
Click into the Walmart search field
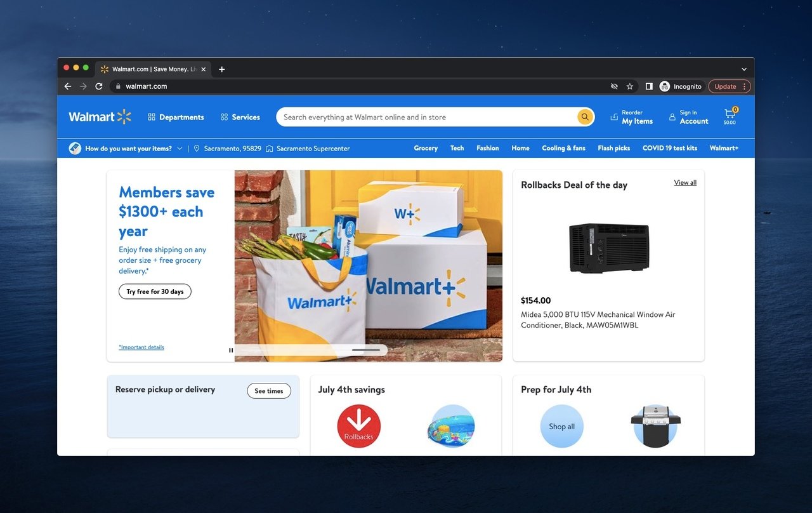[425, 117]
